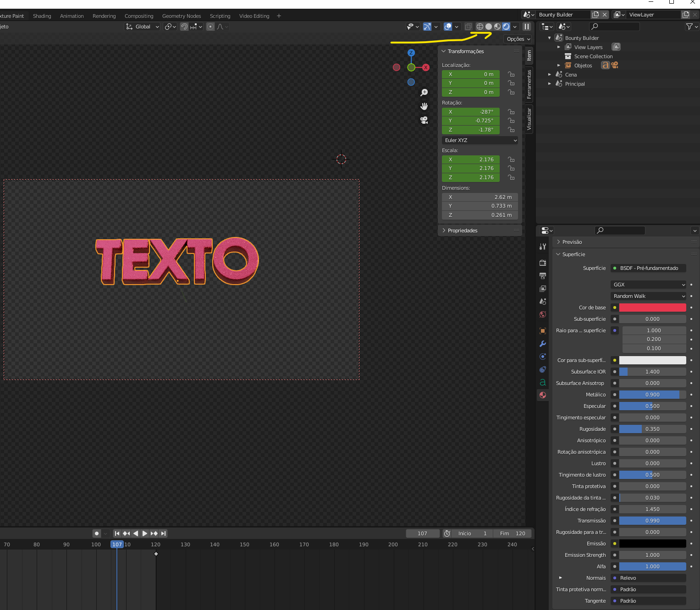700x610 pixels.
Task: Expand the Previsão panel
Action: (x=572, y=242)
